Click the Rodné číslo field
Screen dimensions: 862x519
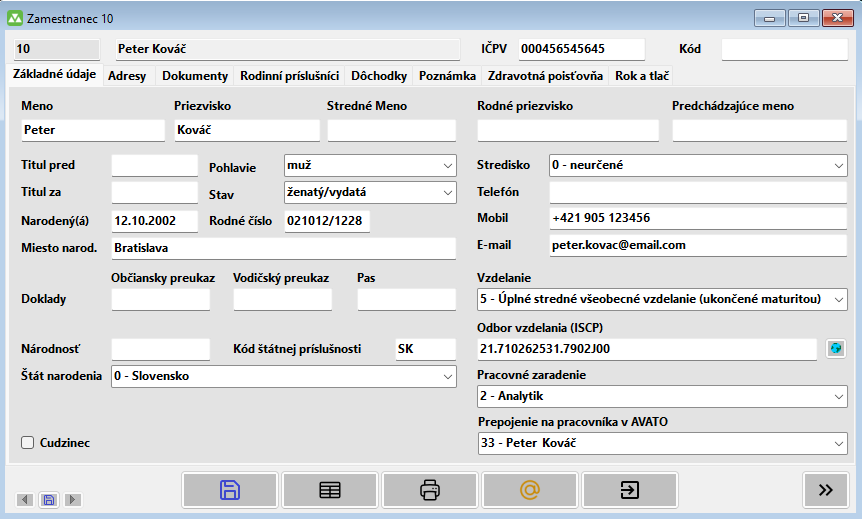coord(327,221)
